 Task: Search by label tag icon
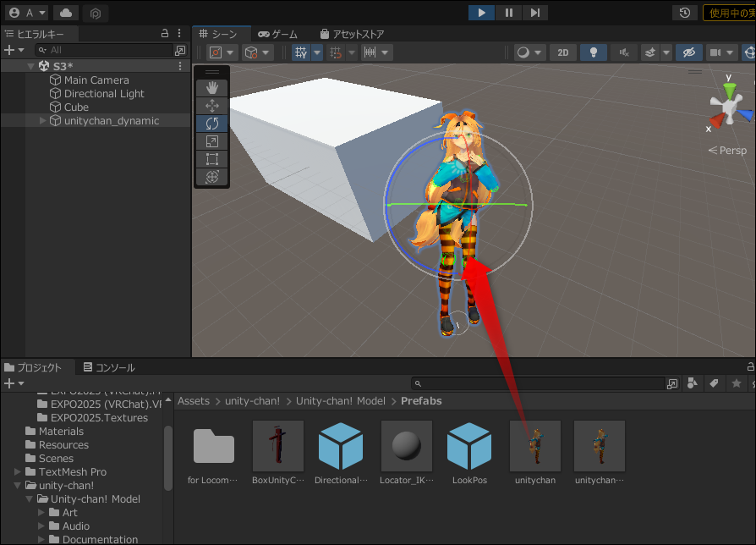[x=714, y=383]
